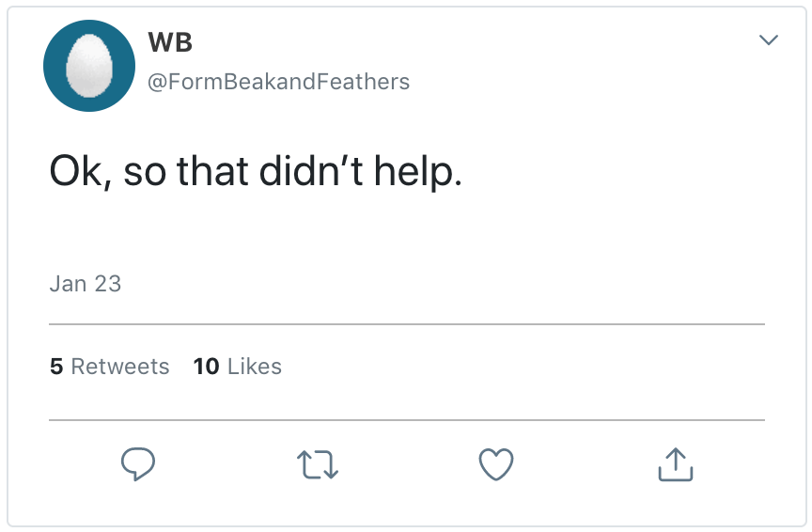Image resolution: width=812 pixels, height=532 pixels.
Task: View the 5 Retweets list
Action: (x=110, y=367)
